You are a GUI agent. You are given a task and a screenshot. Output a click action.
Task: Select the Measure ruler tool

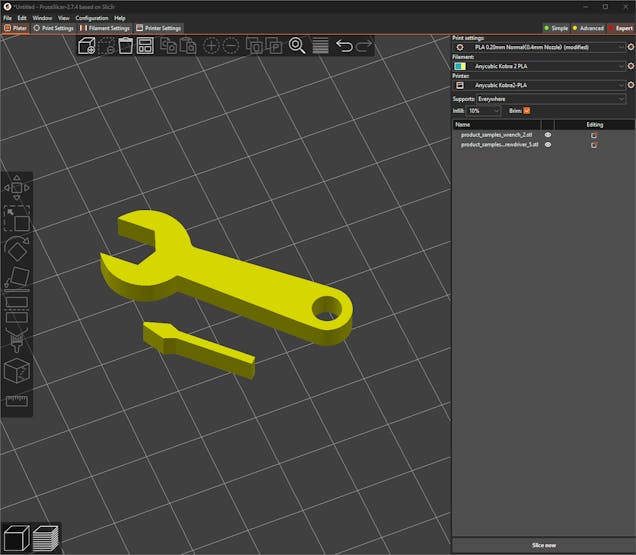17,401
